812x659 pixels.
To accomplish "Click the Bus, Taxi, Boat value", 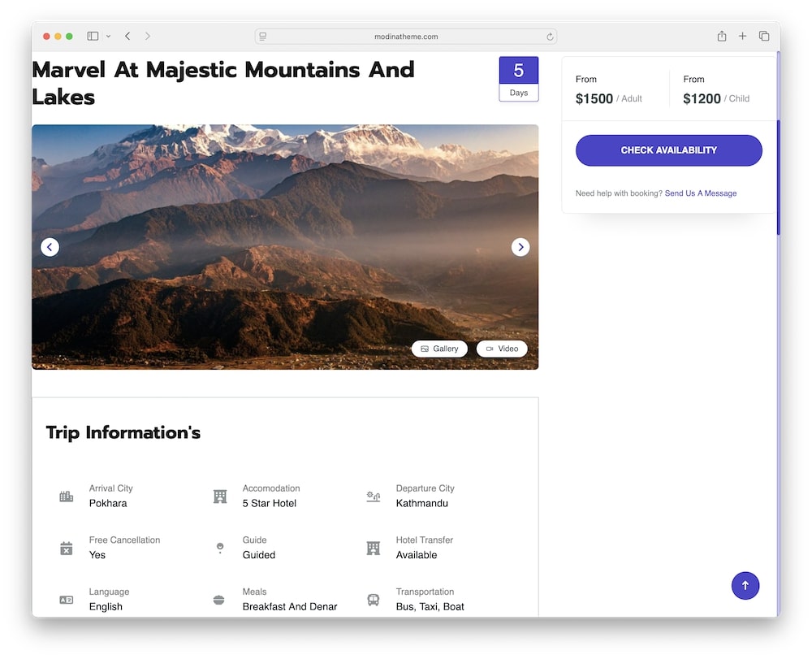I will (430, 607).
